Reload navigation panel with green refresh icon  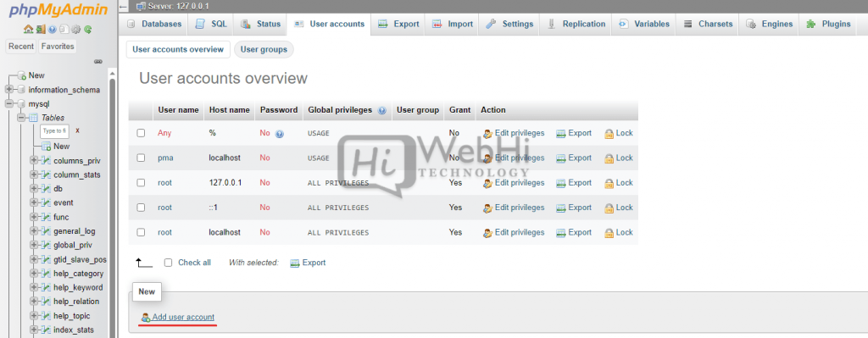pos(88,30)
